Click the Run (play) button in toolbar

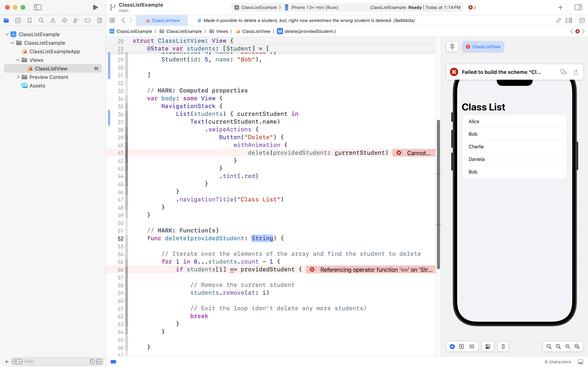(95, 7)
